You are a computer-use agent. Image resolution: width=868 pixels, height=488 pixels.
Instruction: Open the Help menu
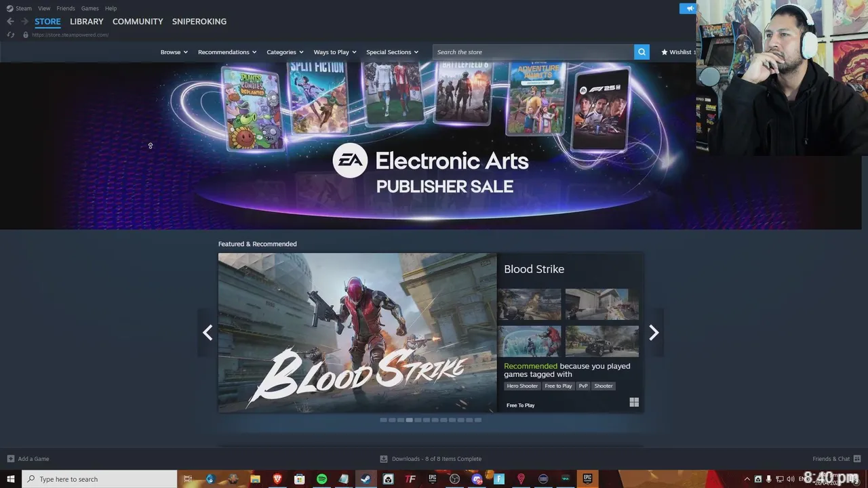tap(111, 8)
